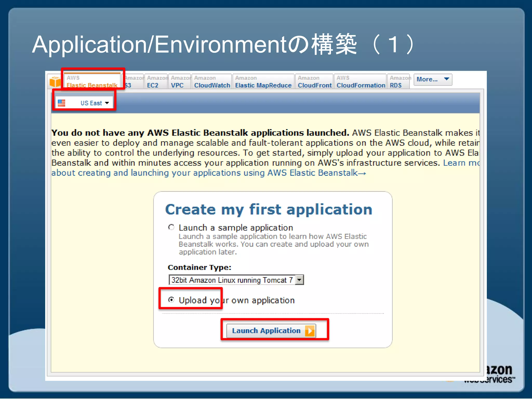This screenshot has height=399, width=532.
Task: Switch to the Amazon CloudFront tab
Action: [314, 82]
